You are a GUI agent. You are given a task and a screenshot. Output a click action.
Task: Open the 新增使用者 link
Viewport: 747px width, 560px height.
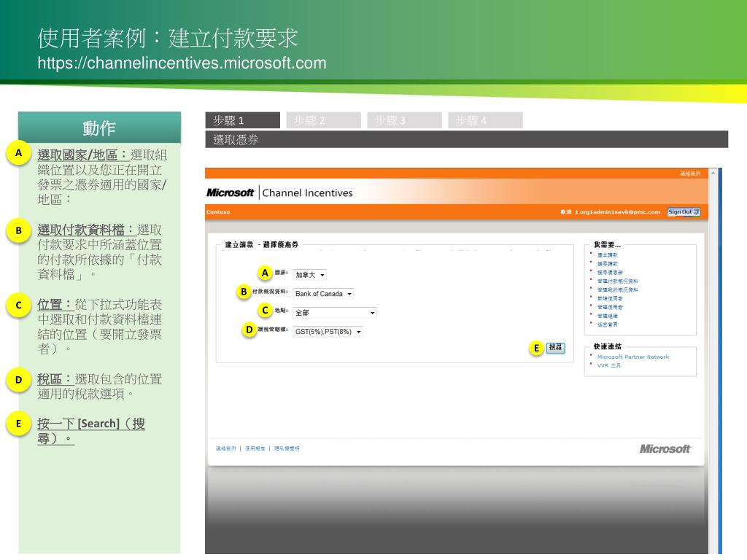click(x=610, y=298)
